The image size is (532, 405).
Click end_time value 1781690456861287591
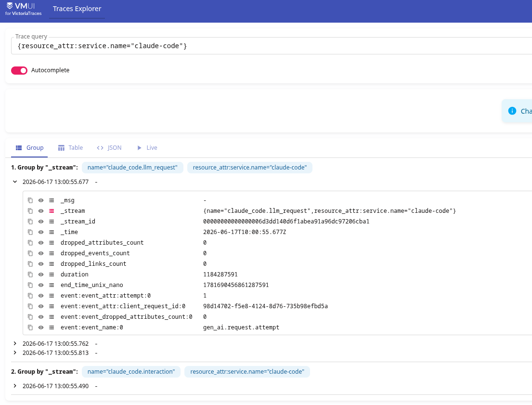point(236,285)
